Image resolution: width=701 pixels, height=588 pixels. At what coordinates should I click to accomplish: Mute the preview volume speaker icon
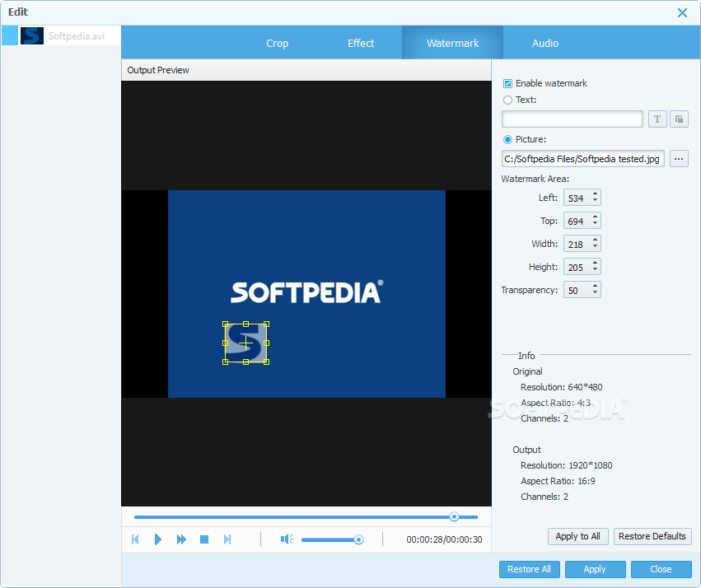pyautogui.click(x=287, y=539)
